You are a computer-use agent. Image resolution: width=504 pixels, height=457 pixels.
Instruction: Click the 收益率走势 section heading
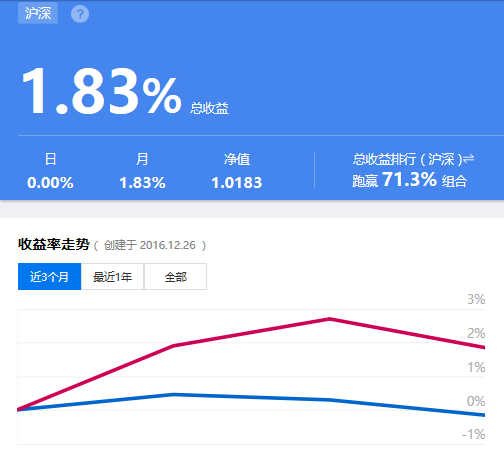pos(54,244)
